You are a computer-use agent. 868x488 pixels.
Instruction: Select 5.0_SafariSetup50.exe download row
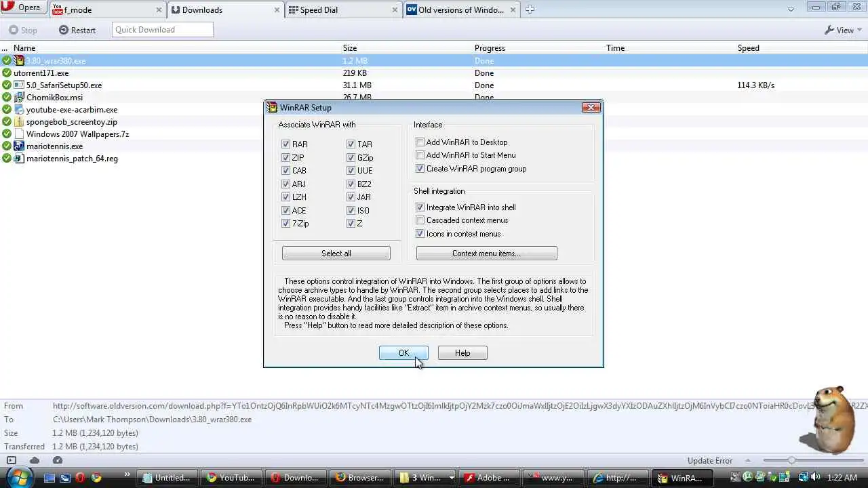point(434,85)
